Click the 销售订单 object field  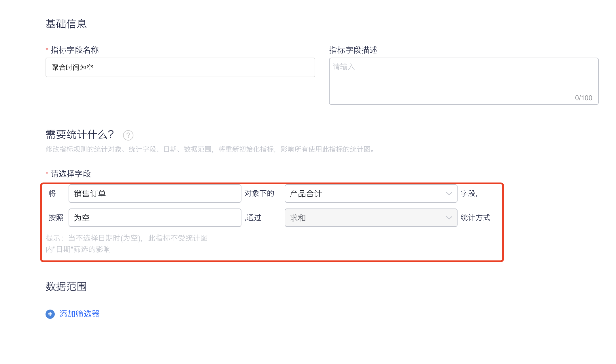pos(155,194)
